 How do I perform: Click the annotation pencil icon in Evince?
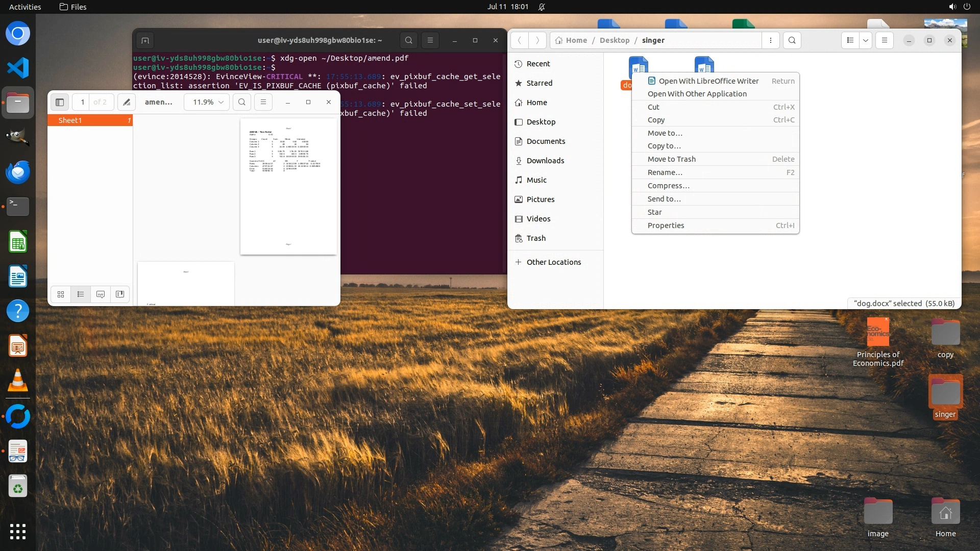[x=127, y=102]
